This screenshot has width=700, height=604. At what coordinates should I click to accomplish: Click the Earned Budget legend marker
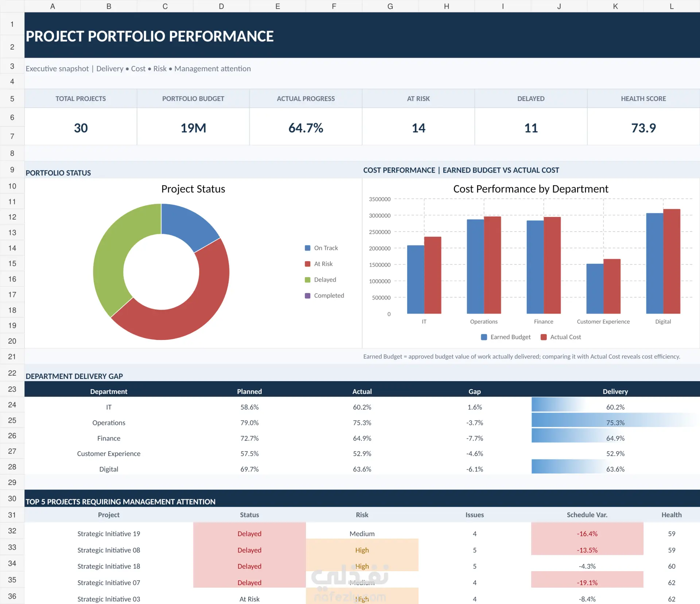pyautogui.click(x=484, y=337)
